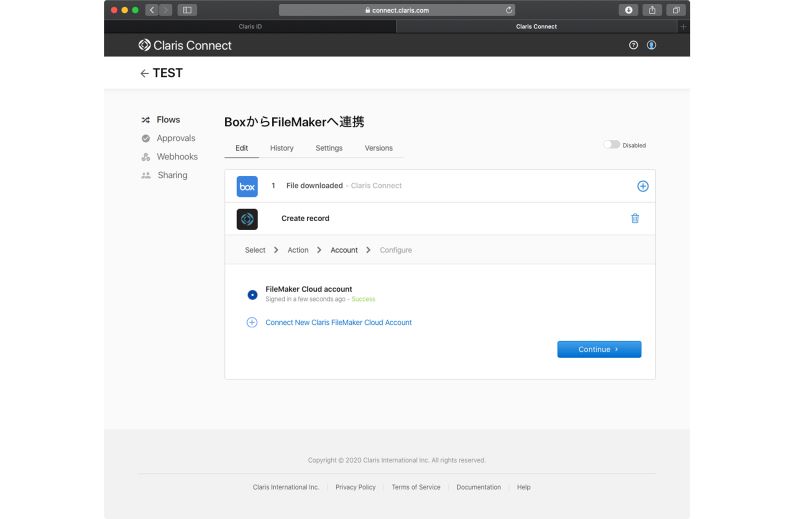Screen dimensions: 800x519
Task: Open Safari downloads icon
Action: (x=629, y=10)
